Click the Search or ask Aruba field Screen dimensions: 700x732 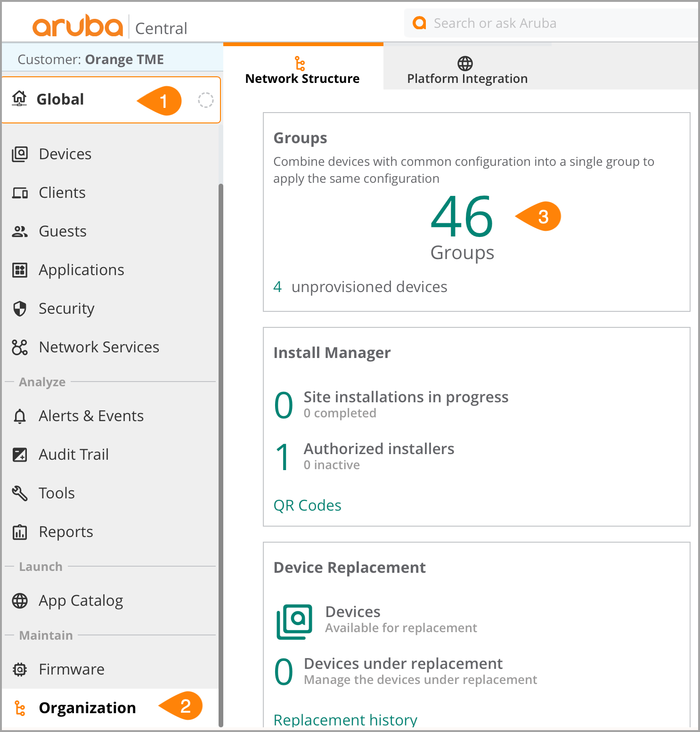551,23
